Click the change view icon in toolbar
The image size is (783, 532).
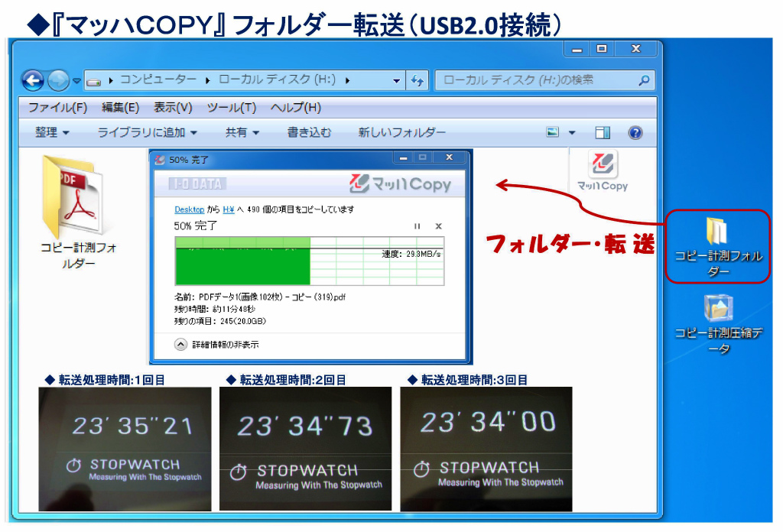tap(552, 132)
